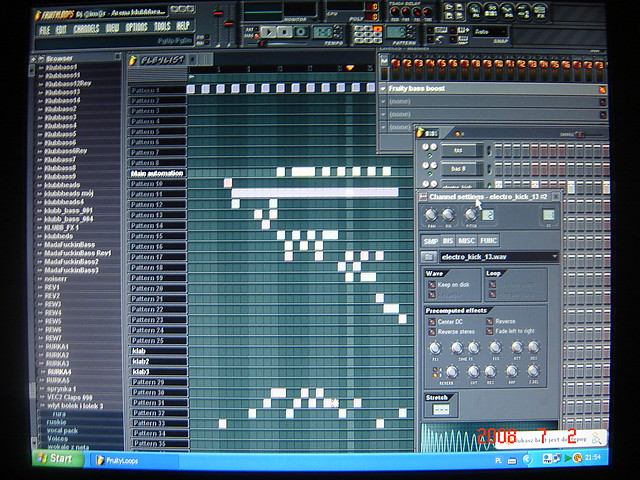Image resolution: width=640 pixels, height=480 pixels.
Task: Collapse wlyt bolek i lolek 3 folder
Action: (x=42, y=406)
